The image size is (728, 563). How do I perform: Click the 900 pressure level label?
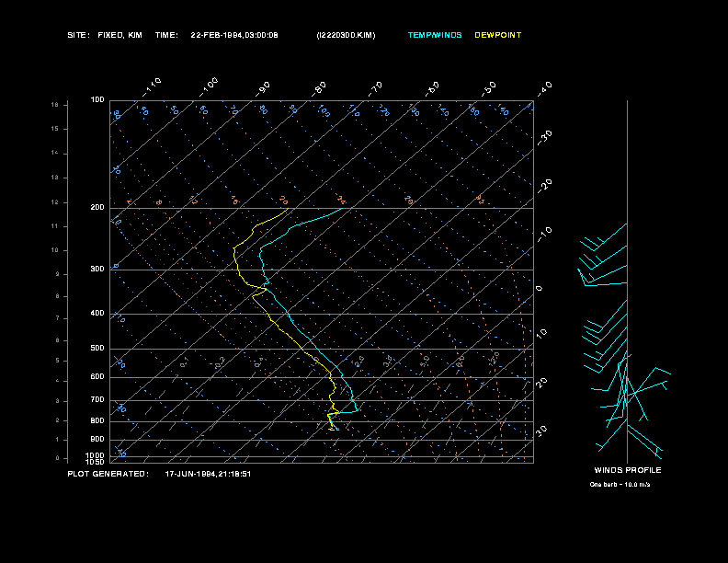[x=97, y=439]
